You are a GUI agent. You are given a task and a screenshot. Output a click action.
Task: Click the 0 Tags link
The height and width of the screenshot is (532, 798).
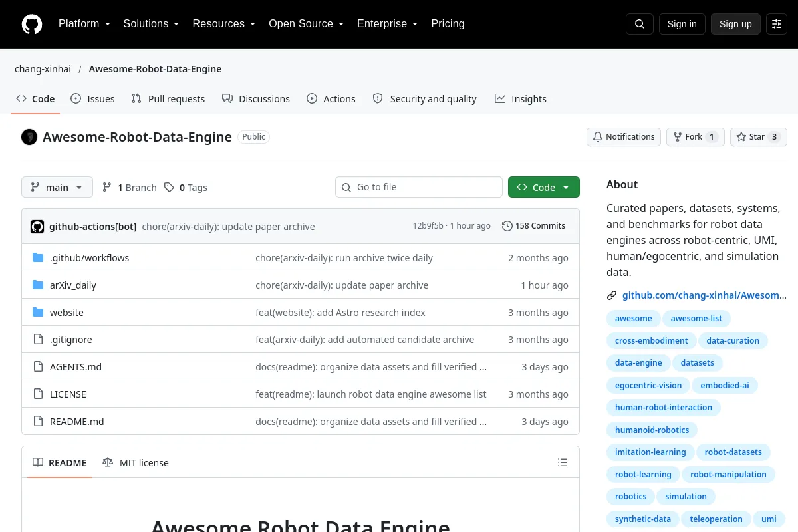(186, 188)
